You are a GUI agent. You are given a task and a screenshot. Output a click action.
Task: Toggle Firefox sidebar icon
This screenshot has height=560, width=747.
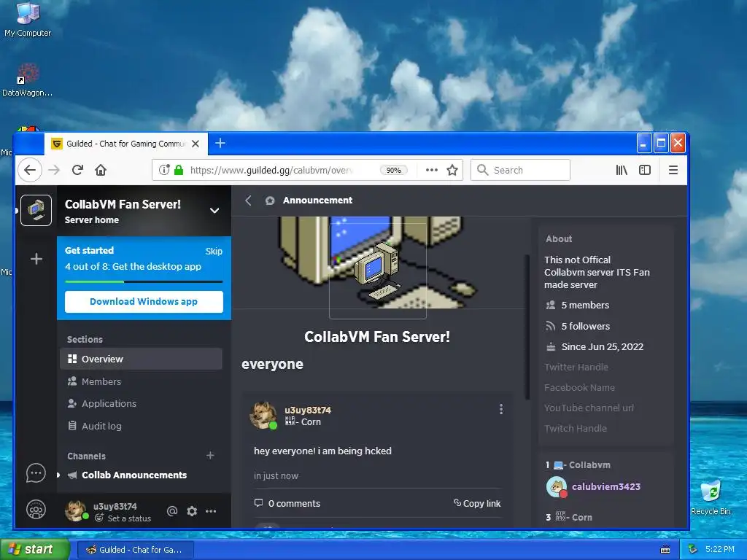(645, 170)
